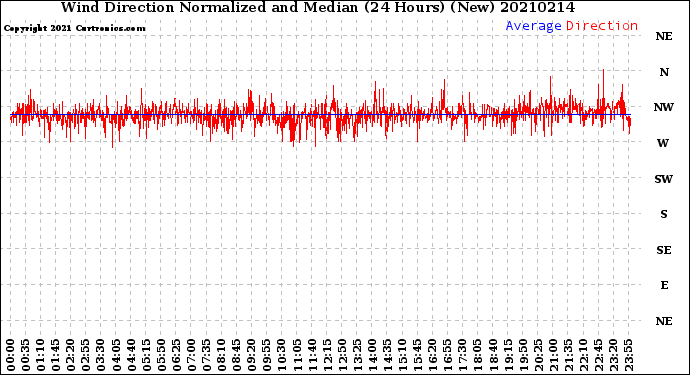Click the 05:50 time label

click(161, 355)
